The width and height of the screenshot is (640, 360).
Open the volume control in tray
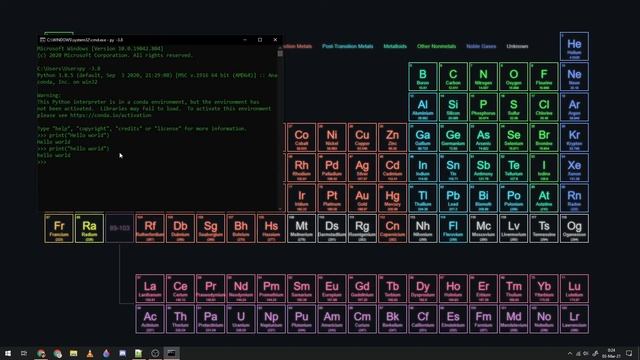click(586, 353)
